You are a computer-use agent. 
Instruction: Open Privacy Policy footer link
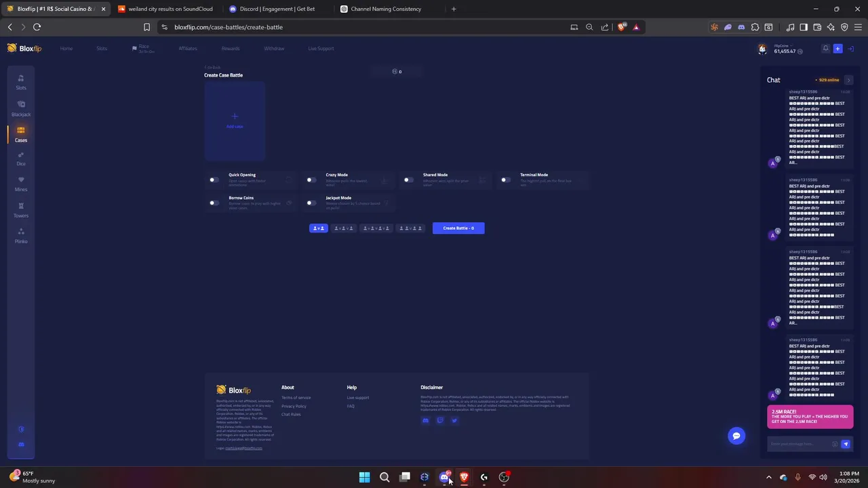(294, 406)
